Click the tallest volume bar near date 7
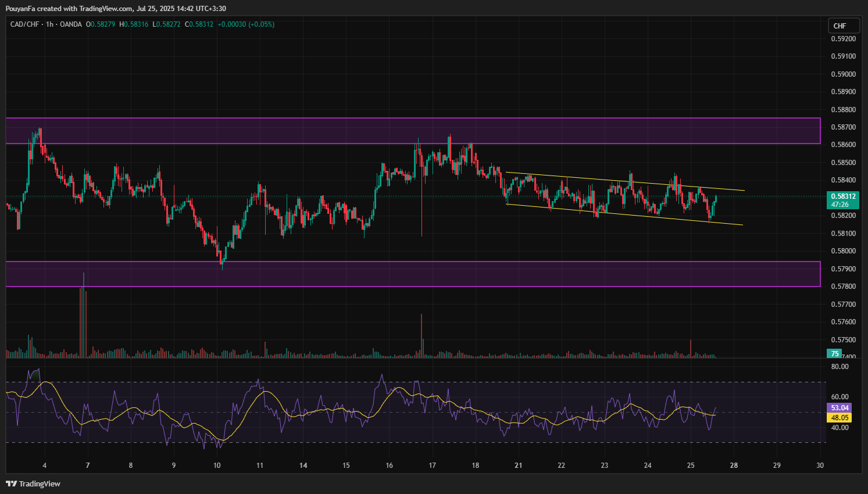 [x=84, y=314]
